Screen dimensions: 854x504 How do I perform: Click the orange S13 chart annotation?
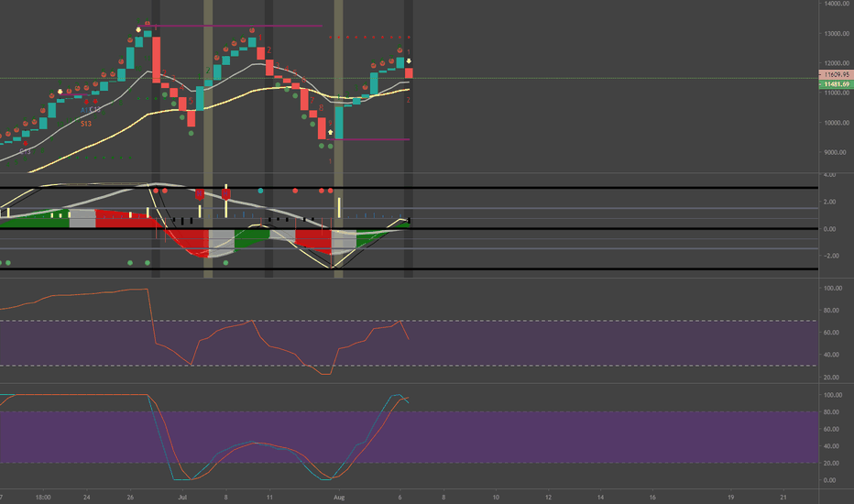point(86,124)
